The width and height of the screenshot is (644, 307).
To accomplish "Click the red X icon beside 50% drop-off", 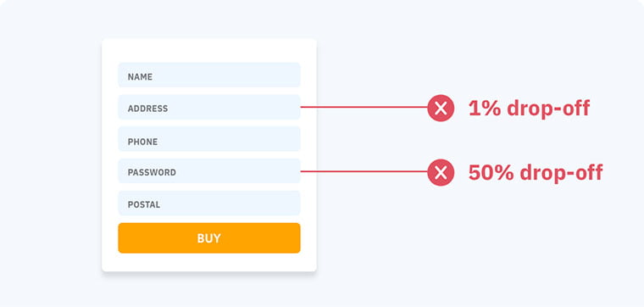I will (441, 173).
